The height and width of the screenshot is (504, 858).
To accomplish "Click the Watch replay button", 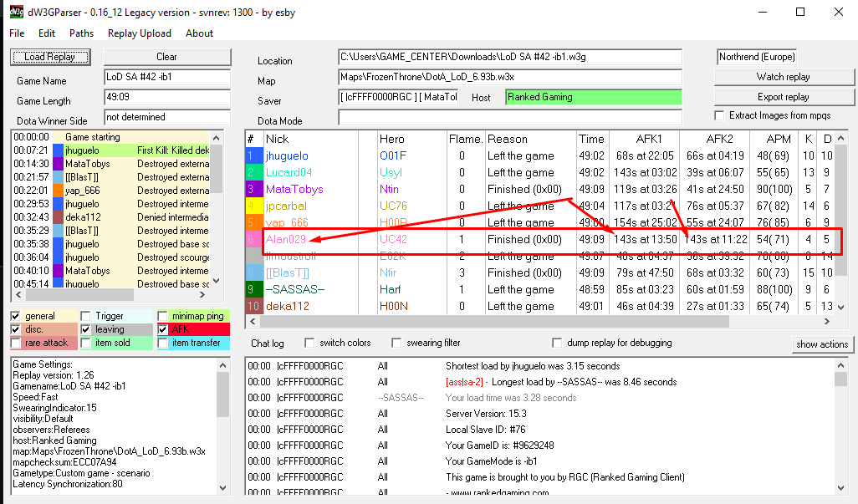I will [x=784, y=77].
